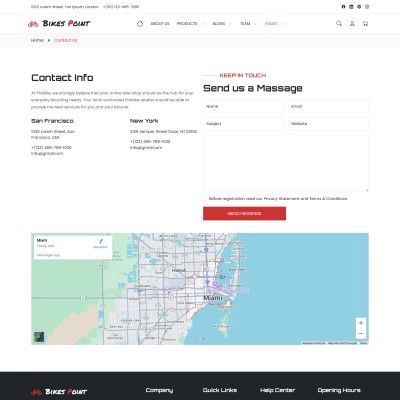Click the San Francisco phone number
Image resolution: width=400 pixels, height=400 pixels.
[x=51, y=148]
